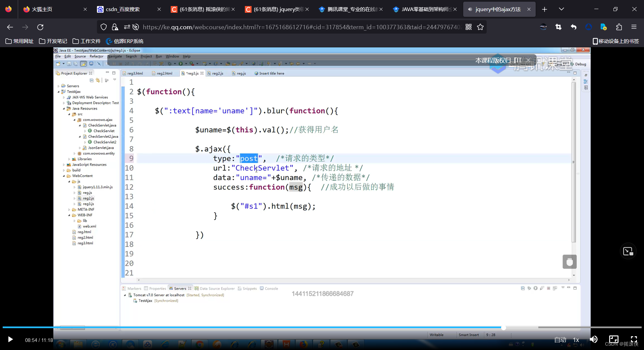Click the ke.qq.com URL address field
Viewport: 644px width, 350px height.
click(302, 27)
